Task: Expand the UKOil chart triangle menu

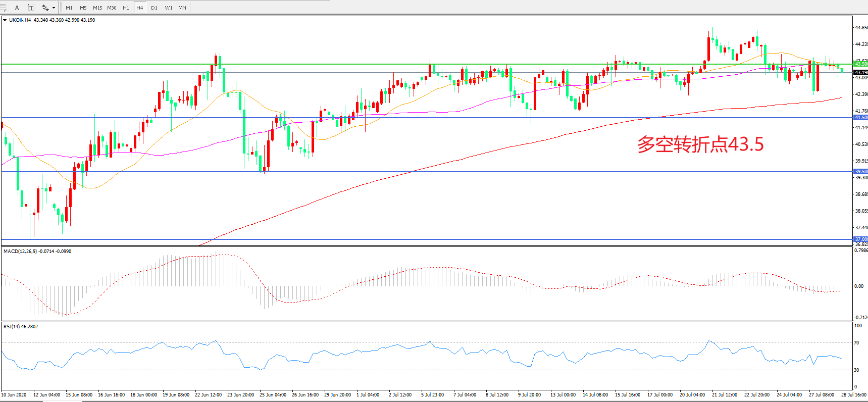Action: coord(5,20)
